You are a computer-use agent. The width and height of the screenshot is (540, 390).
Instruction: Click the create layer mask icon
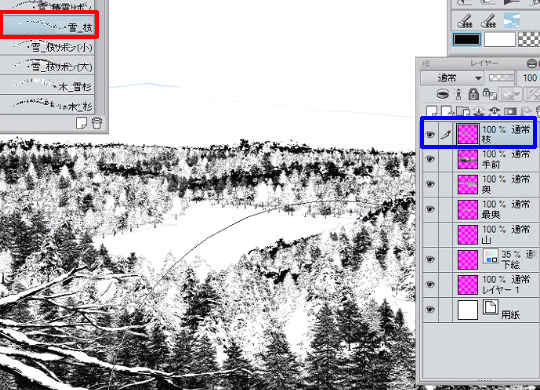(510, 111)
